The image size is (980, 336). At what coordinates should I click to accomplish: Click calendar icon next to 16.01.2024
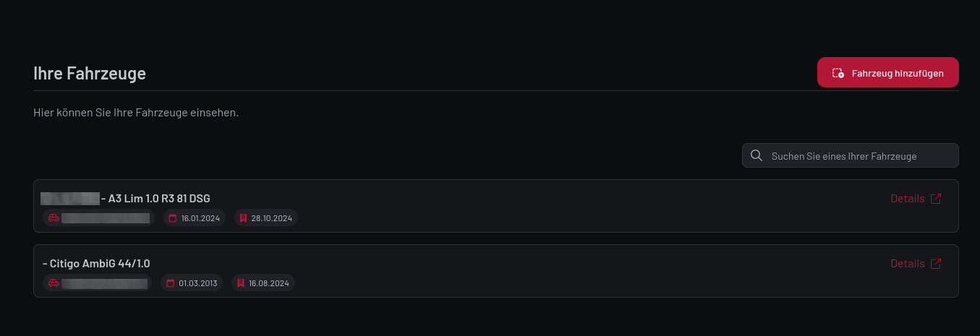coord(172,218)
